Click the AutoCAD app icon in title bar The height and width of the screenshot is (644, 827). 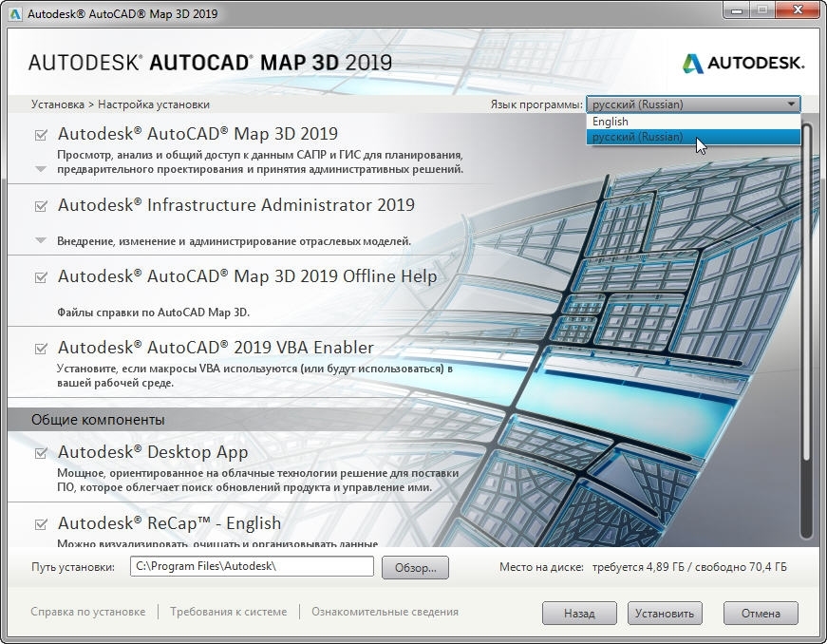pyautogui.click(x=15, y=13)
